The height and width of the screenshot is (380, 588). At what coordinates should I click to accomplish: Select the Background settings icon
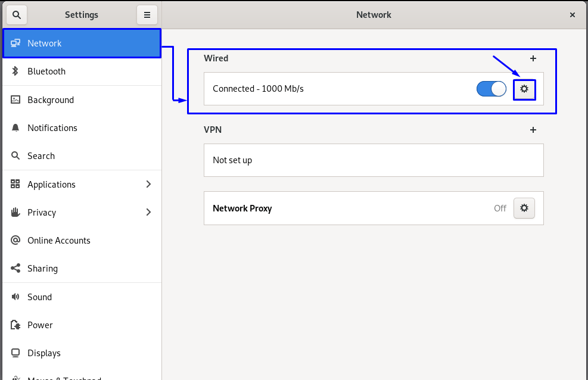(x=15, y=99)
